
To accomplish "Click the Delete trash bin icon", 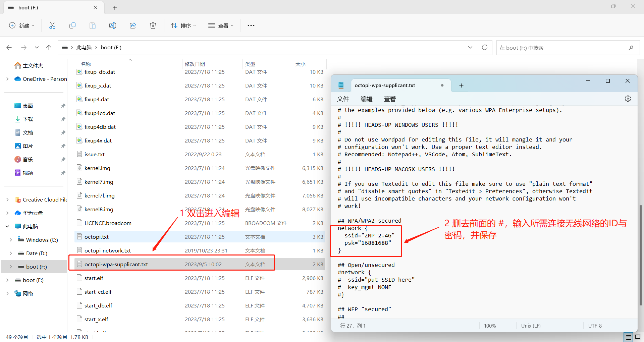I will click(153, 25).
